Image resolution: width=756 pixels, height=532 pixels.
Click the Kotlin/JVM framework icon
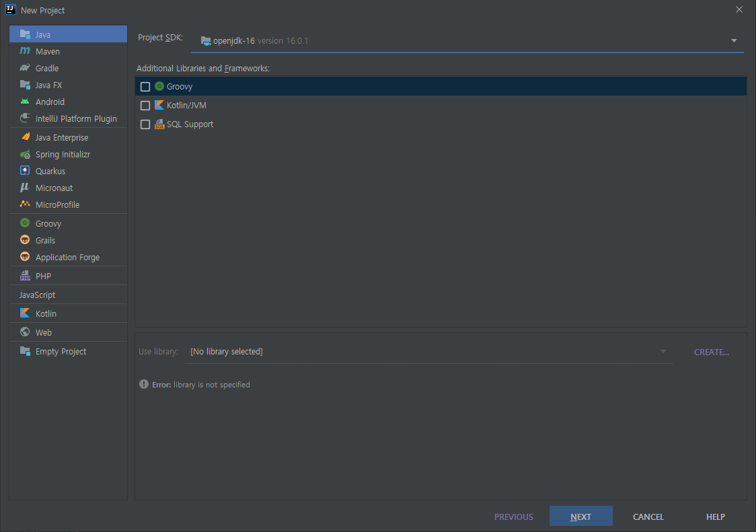159,105
